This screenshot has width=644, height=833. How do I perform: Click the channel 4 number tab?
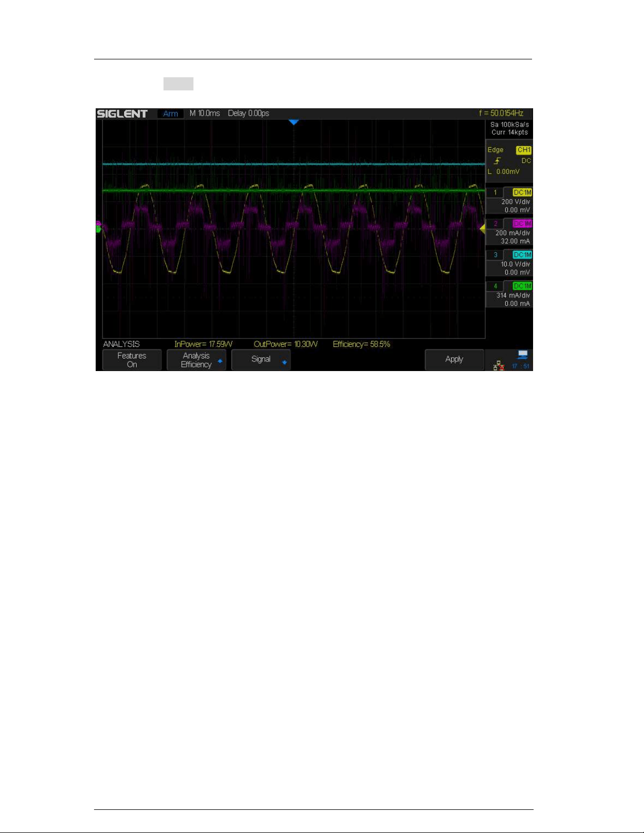pyautogui.click(x=495, y=286)
